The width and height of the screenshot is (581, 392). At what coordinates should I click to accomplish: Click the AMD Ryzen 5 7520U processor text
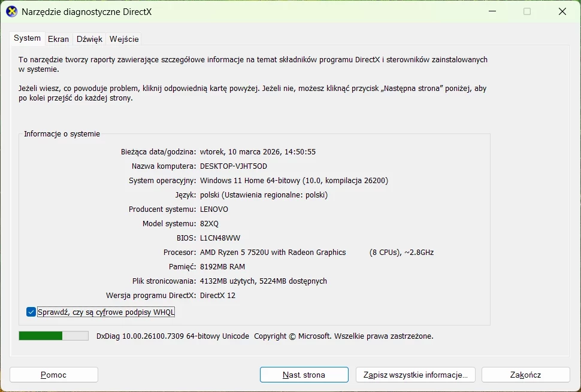coord(273,252)
